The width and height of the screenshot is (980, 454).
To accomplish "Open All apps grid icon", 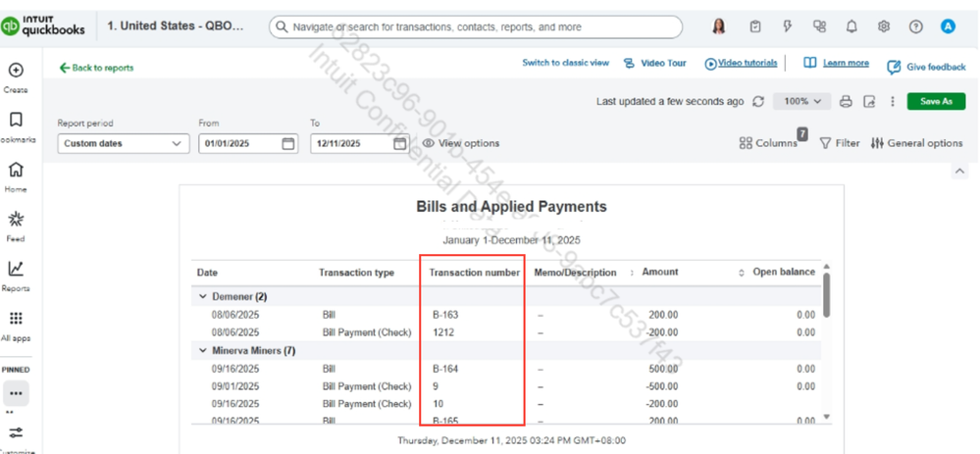I will pos(16,319).
